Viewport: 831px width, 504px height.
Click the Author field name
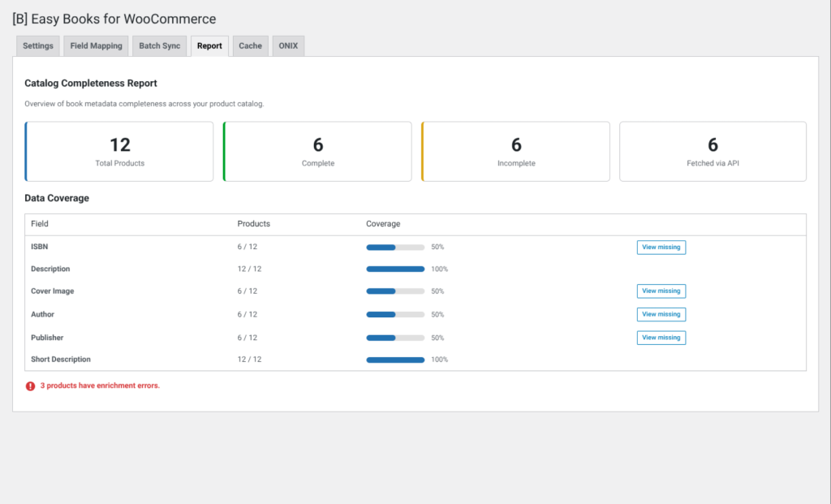pyautogui.click(x=42, y=314)
